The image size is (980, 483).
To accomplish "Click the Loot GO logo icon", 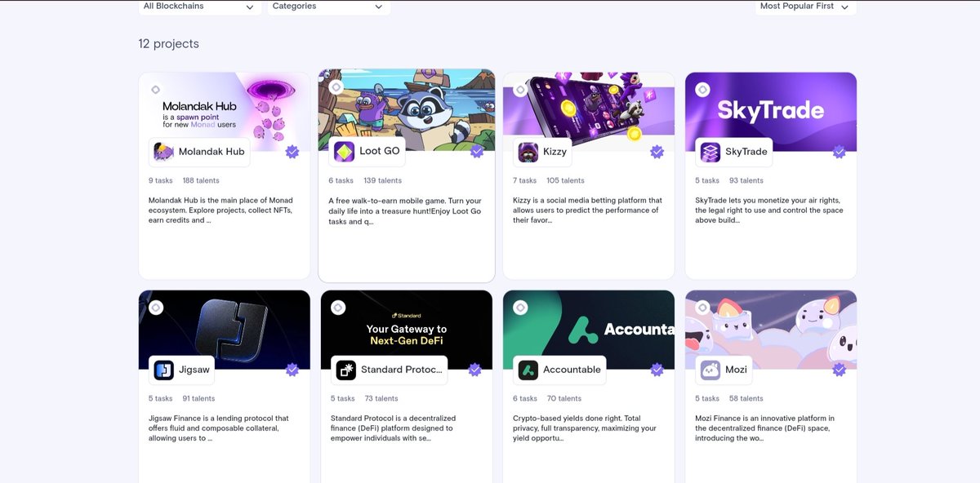I will click(x=345, y=152).
